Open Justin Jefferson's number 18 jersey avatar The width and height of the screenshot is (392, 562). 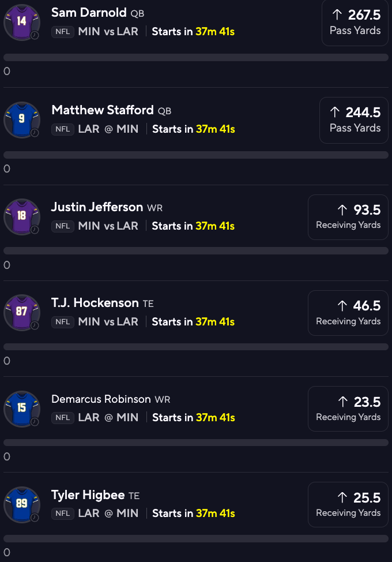21,216
